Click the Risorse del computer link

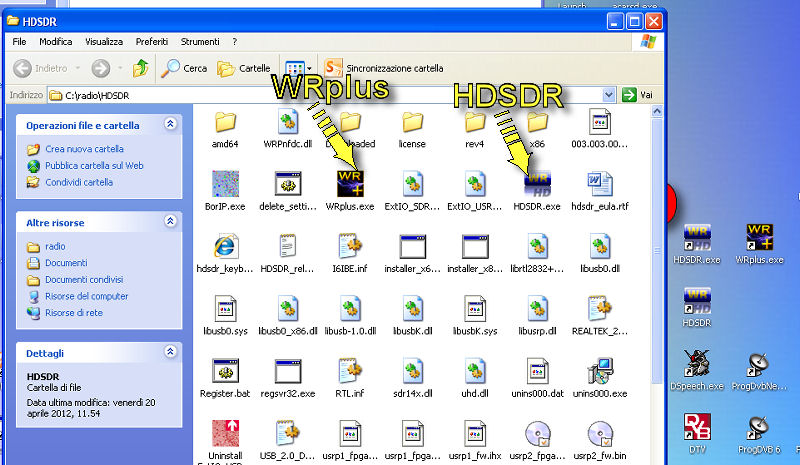pos(86,296)
